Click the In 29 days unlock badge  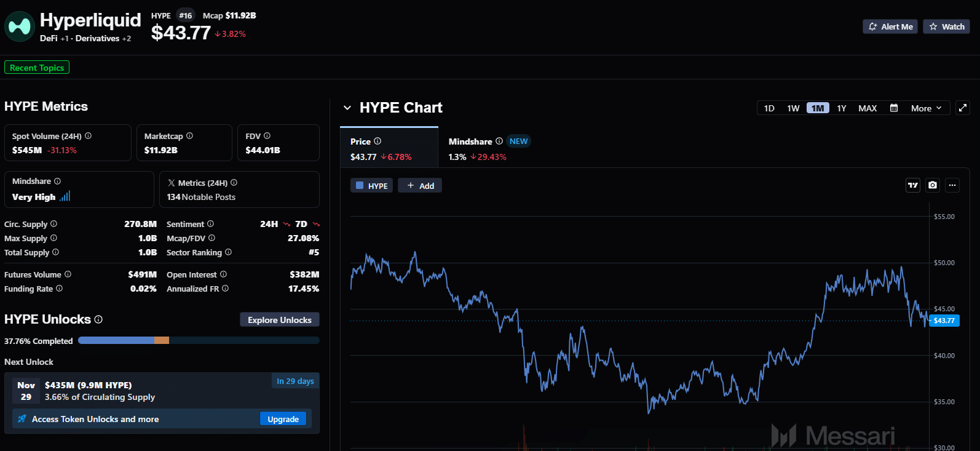click(295, 381)
